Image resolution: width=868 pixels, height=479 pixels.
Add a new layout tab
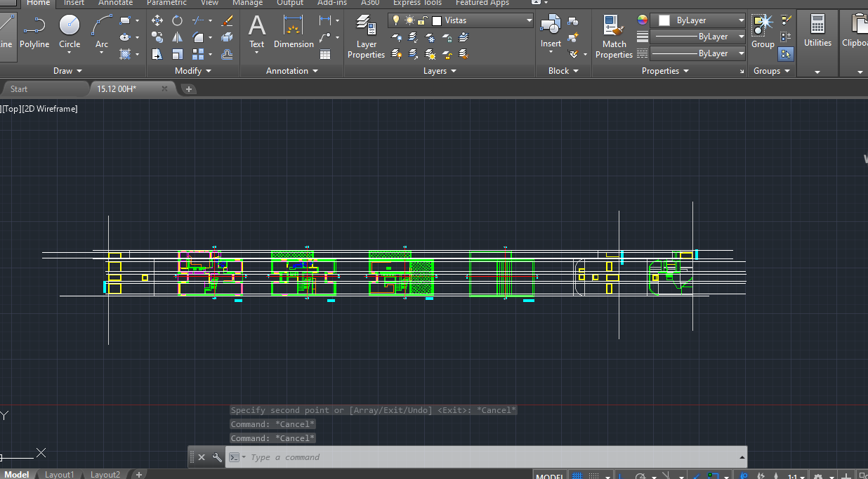click(139, 475)
